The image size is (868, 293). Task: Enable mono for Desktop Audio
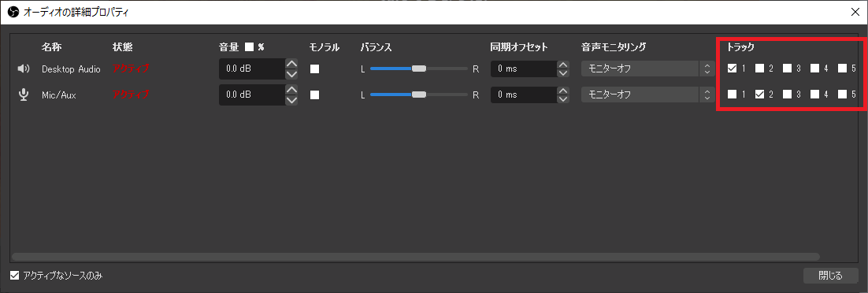[x=314, y=69]
